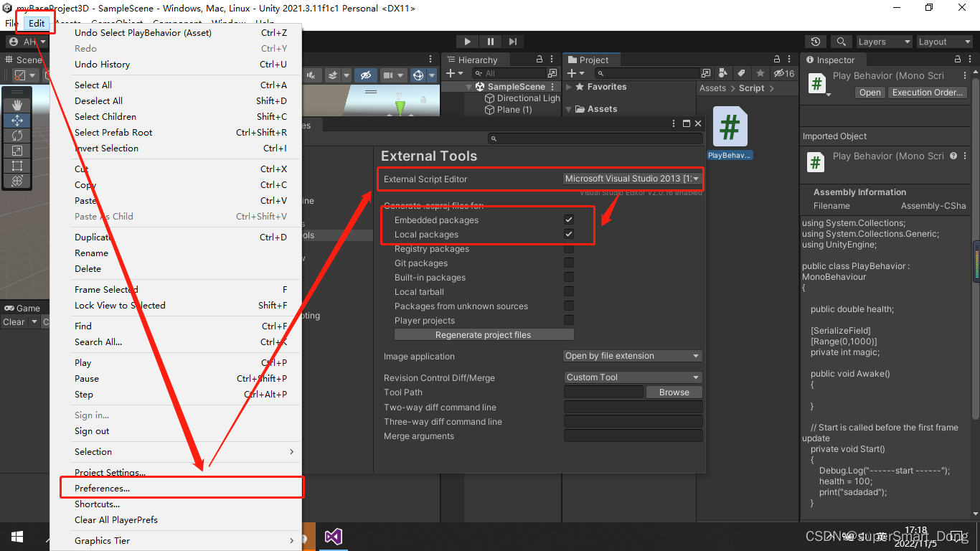Select the Rotate tool
Screen dimensions: 980x551
17,136
